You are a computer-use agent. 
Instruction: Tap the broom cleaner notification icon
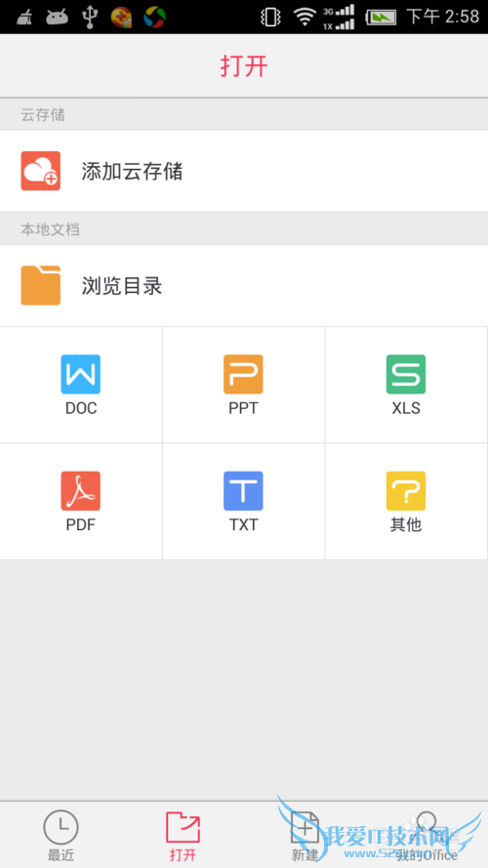(24, 18)
